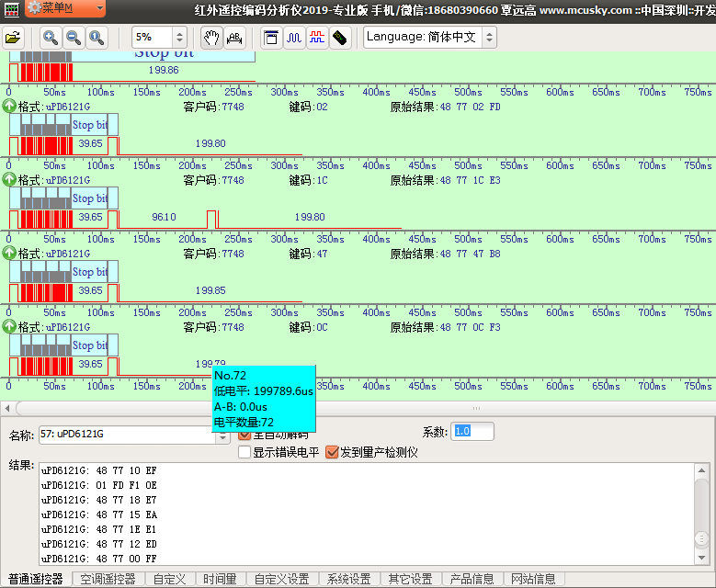Image resolution: width=716 pixels, height=588 pixels.
Task: Click 原始结果 48 77 02 FD text
Action: point(446,107)
